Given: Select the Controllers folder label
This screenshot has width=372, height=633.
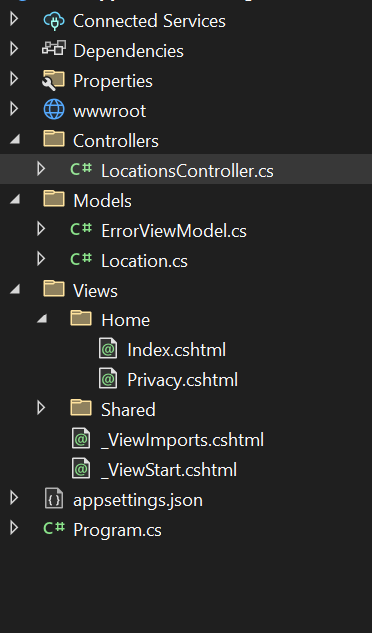Looking at the screenshot, I should 116,141.
